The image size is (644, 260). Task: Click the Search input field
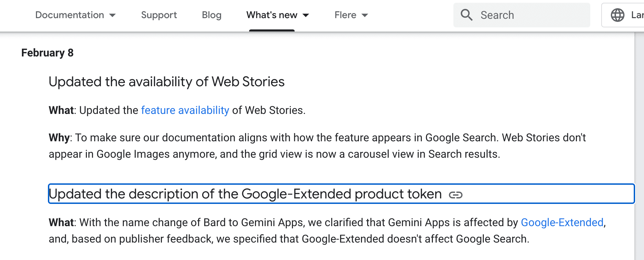click(520, 15)
